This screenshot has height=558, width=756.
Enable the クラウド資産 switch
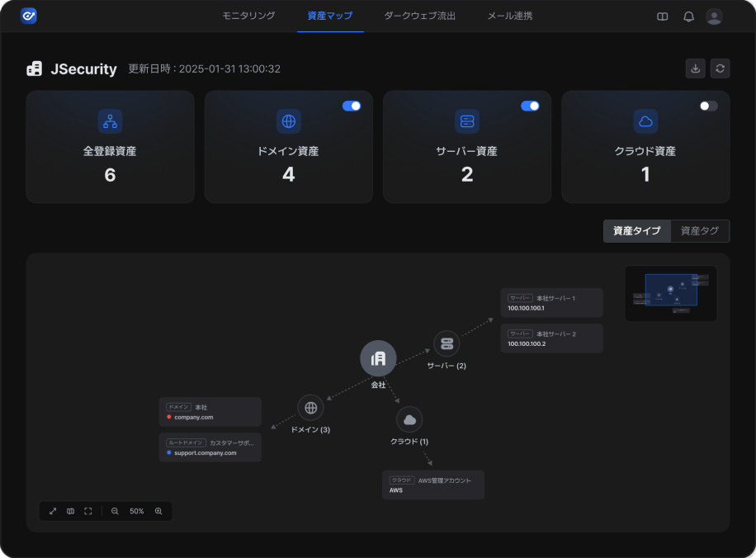(x=709, y=106)
